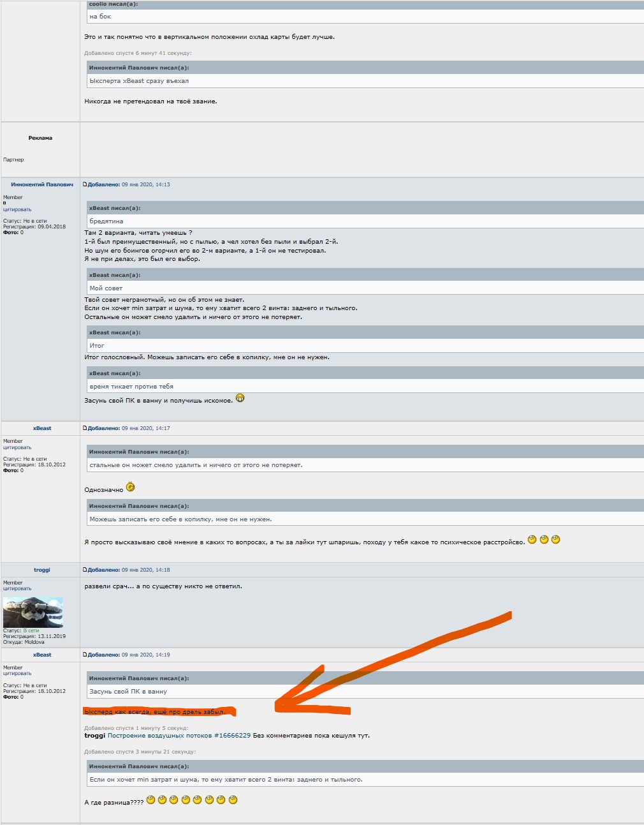Click the smiley next to "Однозначно"
Screen dimensions: 644x825
click(x=130, y=487)
